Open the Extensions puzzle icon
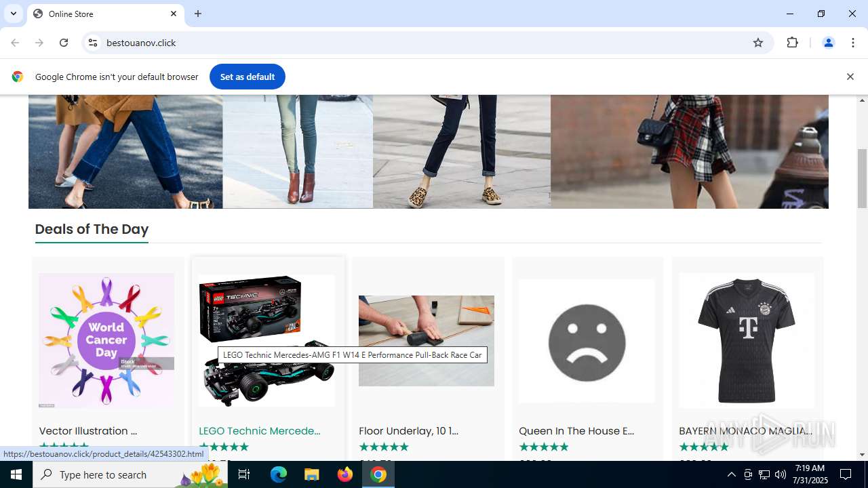Screen dimensions: 868x488 [x=792, y=43]
